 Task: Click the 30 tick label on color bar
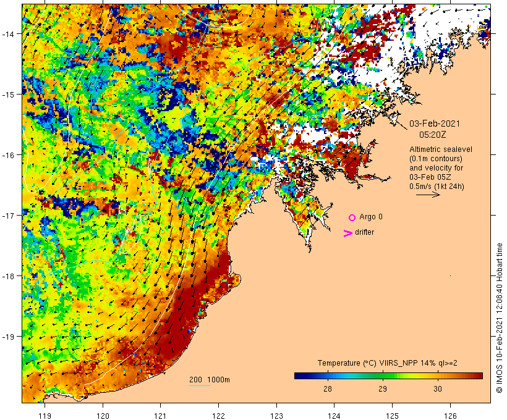pyautogui.click(x=438, y=388)
